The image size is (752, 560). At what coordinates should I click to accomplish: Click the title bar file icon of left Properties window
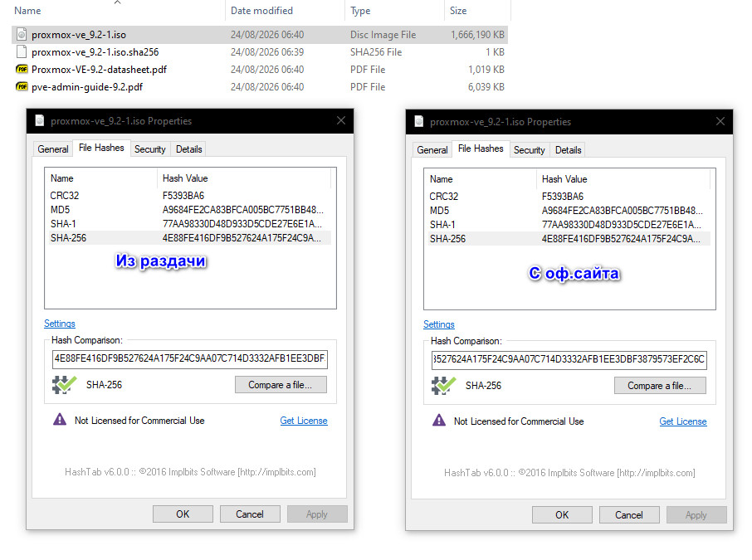pyautogui.click(x=40, y=121)
